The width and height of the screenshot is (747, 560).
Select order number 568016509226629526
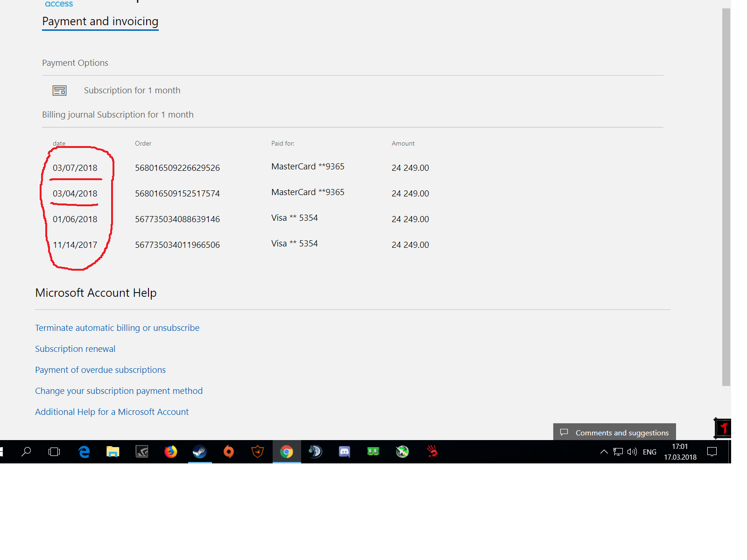pos(177,168)
